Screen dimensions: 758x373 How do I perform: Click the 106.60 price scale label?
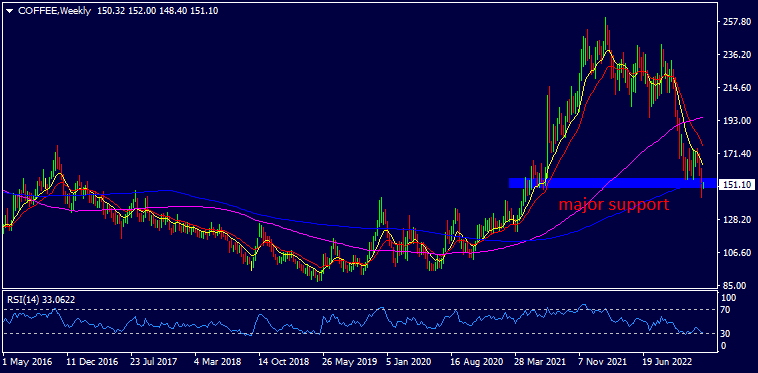pyautogui.click(x=736, y=252)
